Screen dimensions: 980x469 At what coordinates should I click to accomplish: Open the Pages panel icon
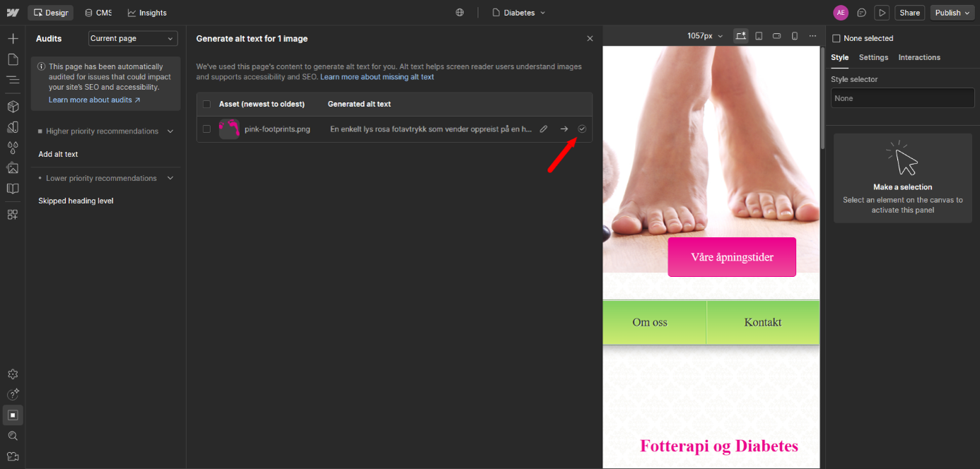(13, 59)
